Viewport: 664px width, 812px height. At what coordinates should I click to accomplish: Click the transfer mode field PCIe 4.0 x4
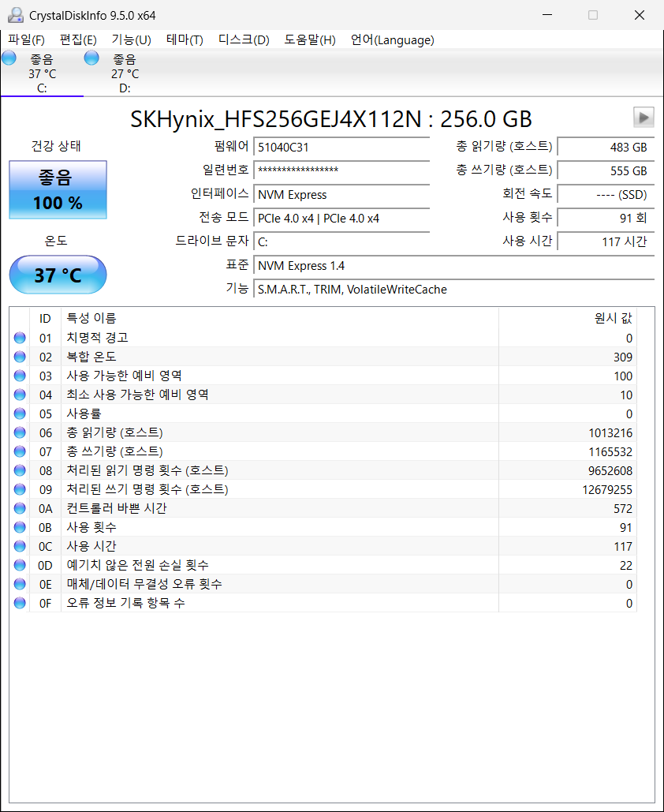coord(341,218)
